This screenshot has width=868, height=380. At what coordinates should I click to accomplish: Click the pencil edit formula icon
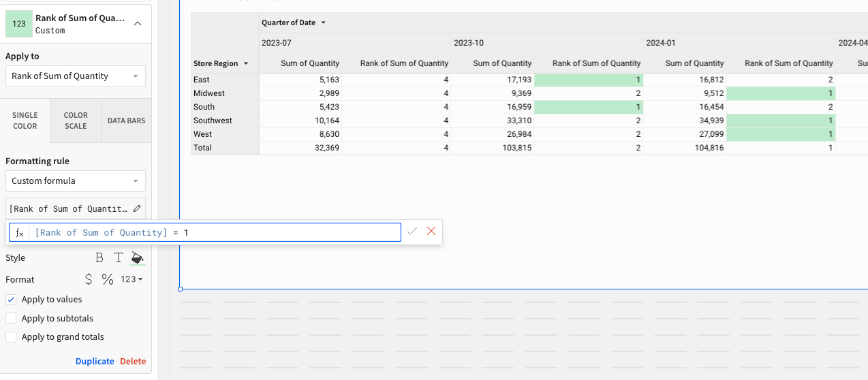coord(138,208)
